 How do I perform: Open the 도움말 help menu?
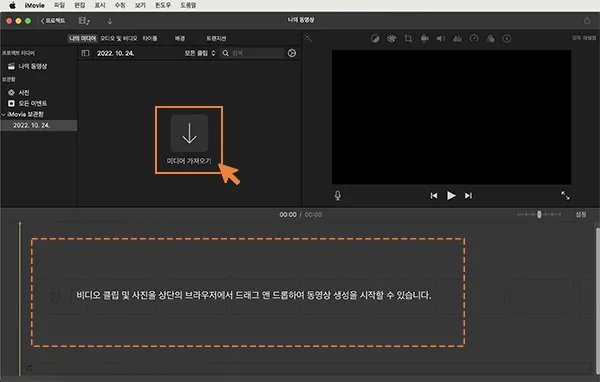tap(188, 5)
